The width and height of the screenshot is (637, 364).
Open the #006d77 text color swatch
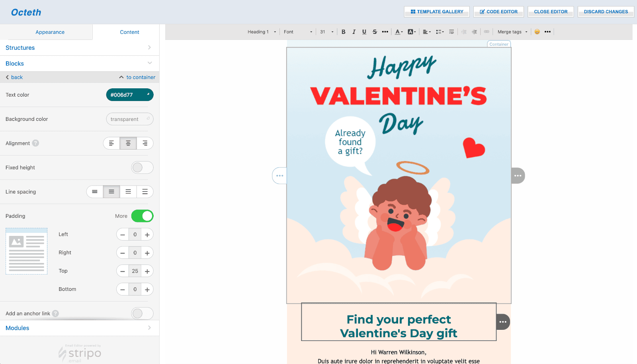point(129,95)
